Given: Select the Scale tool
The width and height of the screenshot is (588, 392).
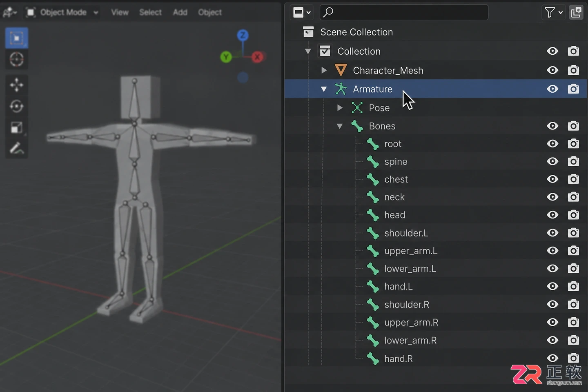Looking at the screenshot, I should (16, 127).
